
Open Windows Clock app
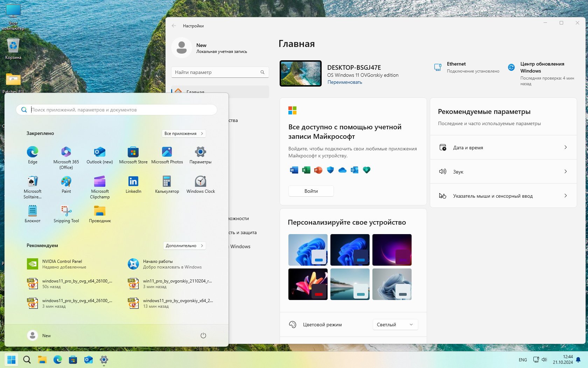click(201, 182)
